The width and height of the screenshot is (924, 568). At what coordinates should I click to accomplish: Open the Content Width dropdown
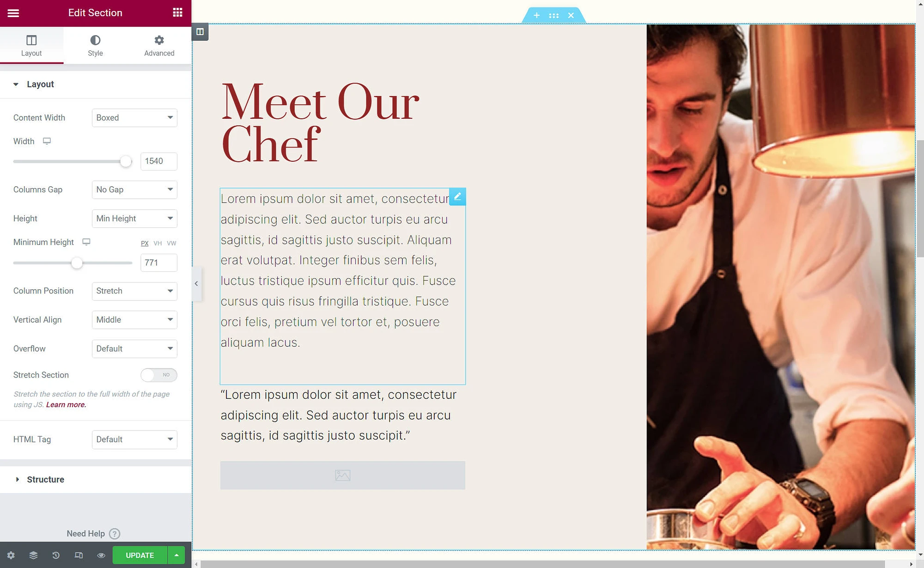point(134,117)
